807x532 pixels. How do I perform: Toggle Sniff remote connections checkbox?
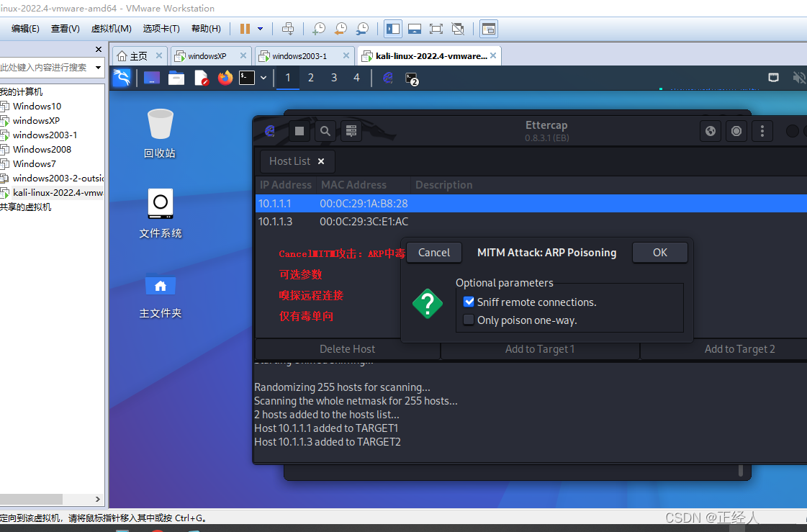click(469, 302)
